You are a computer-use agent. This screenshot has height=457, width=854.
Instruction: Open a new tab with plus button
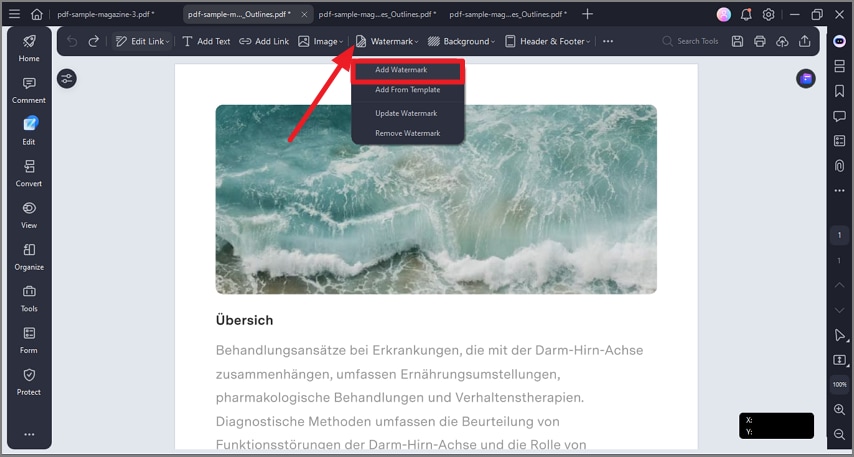[x=587, y=14]
